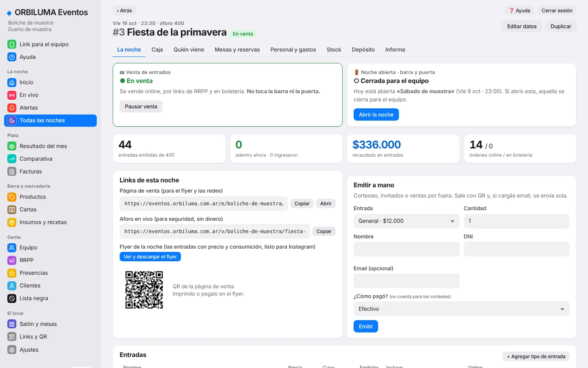Click the Productos tag icon
Viewport: 588px width, 368px height.
tap(12, 197)
